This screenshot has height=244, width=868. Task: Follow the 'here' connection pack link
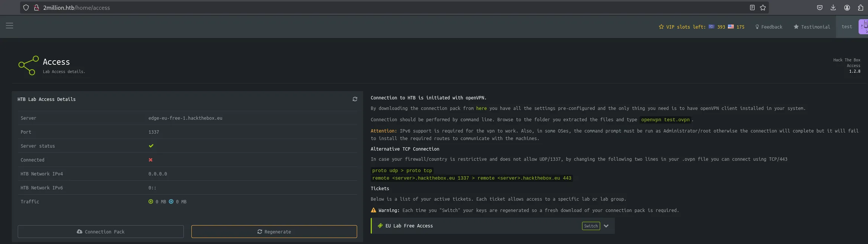point(481,108)
